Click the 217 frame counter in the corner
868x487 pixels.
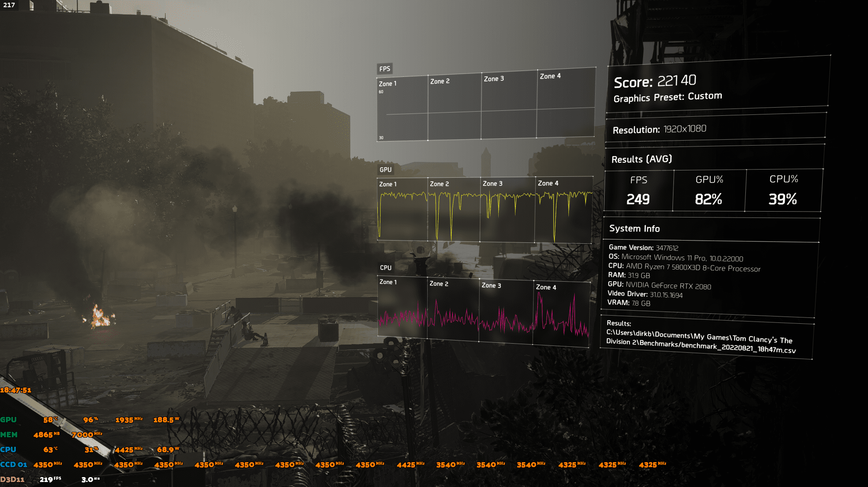coord(9,5)
